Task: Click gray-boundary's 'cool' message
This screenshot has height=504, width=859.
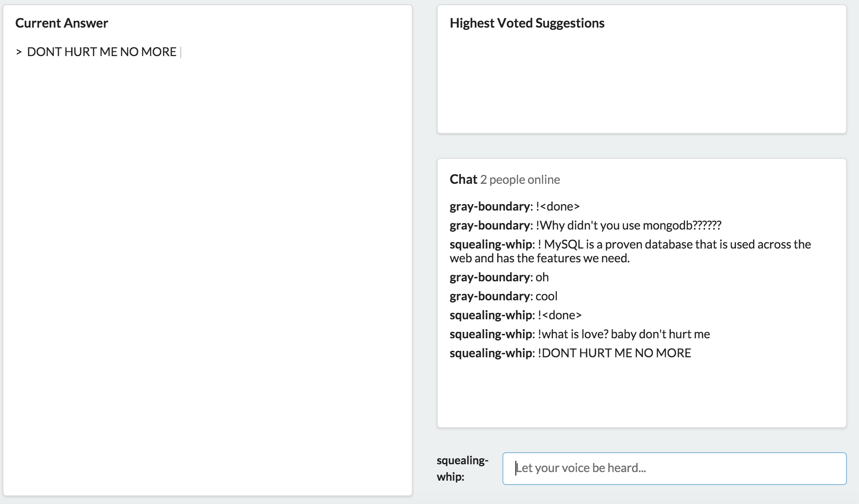Action: (546, 296)
